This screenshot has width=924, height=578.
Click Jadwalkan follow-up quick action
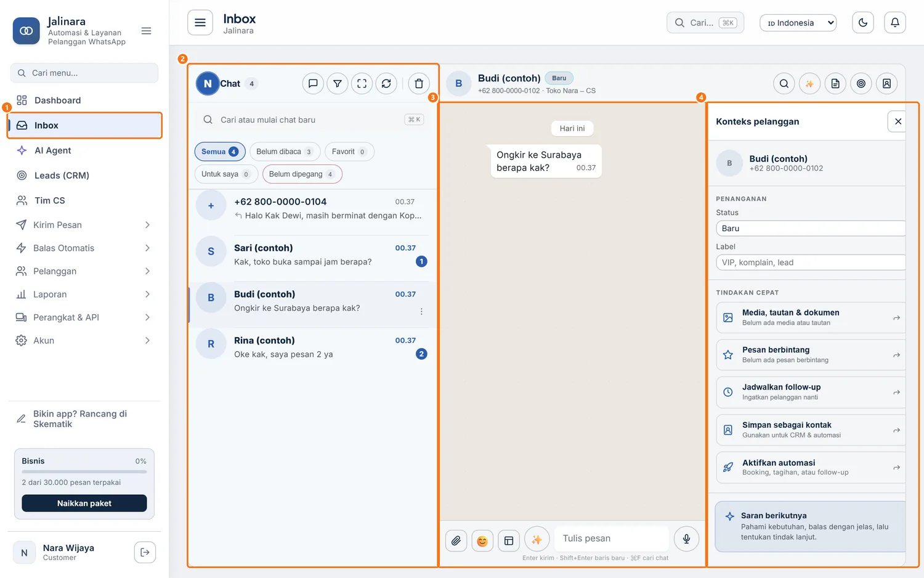(811, 392)
